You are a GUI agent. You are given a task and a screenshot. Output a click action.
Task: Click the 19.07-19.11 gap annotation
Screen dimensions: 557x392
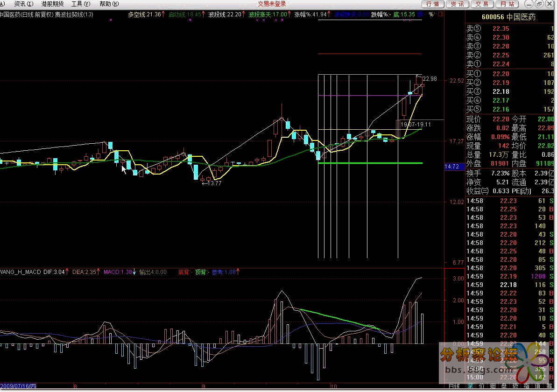tap(415, 125)
